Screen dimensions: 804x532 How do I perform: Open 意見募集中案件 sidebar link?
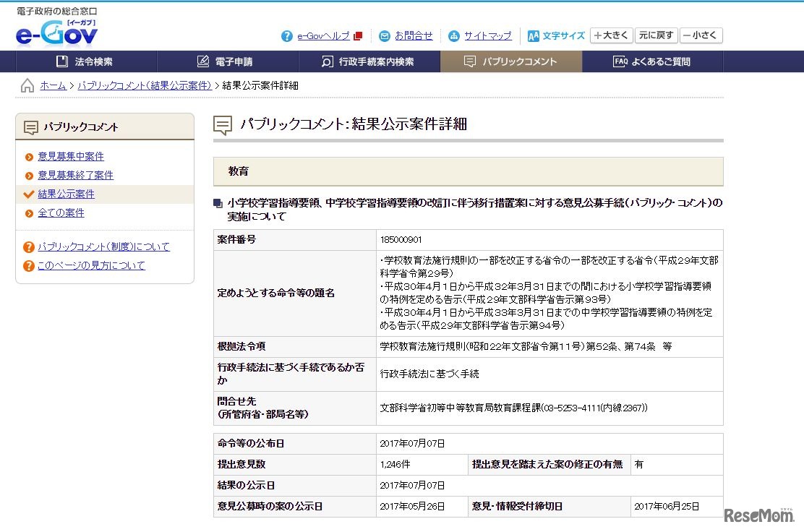pyautogui.click(x=71, y=157)
